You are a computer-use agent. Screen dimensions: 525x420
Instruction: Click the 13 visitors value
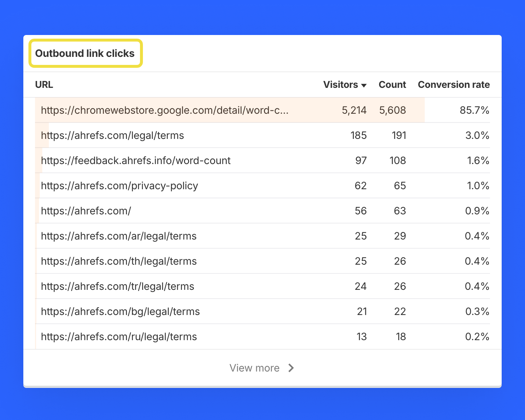pos(362,337)
